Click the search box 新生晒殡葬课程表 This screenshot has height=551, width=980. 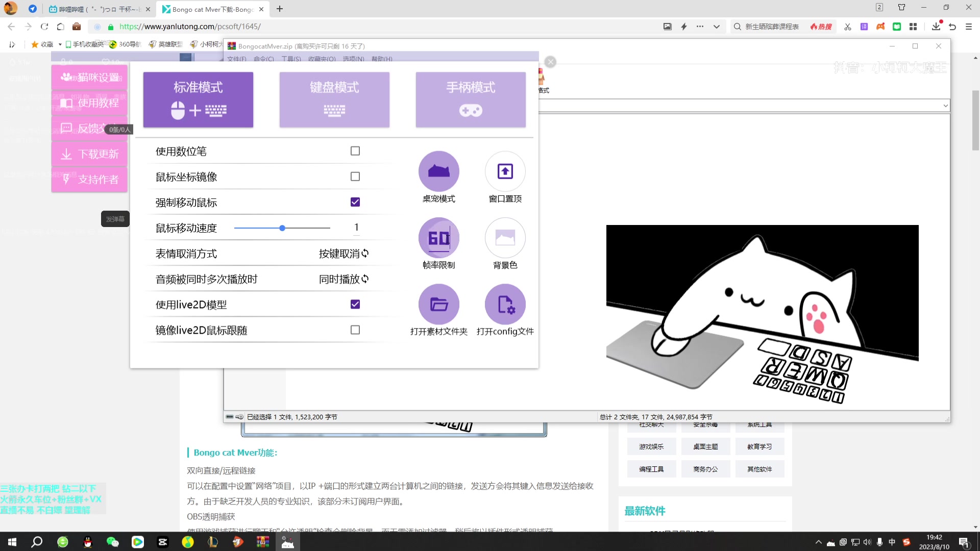[x=772, y=27]
